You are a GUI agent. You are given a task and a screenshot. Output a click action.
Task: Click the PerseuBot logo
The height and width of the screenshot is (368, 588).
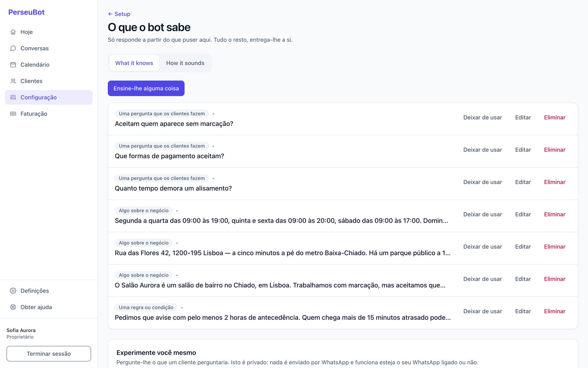[x=26, y=12]
